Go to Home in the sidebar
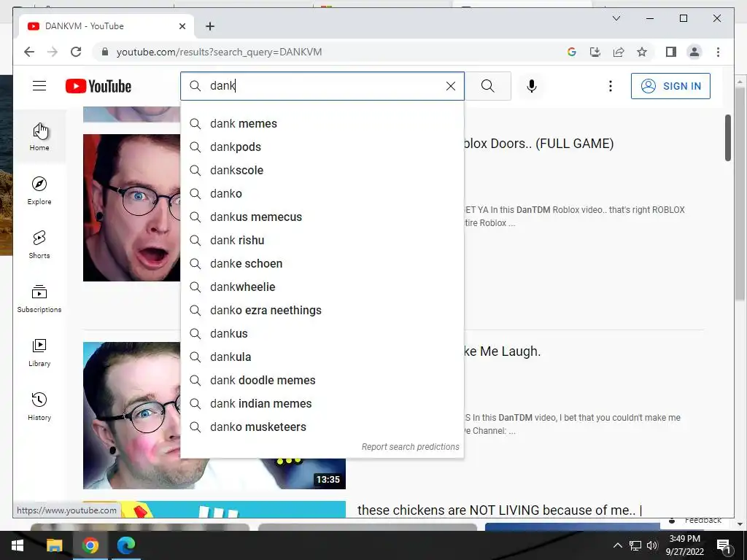Screen dimensions: 747x560 (x=39, y=136)
